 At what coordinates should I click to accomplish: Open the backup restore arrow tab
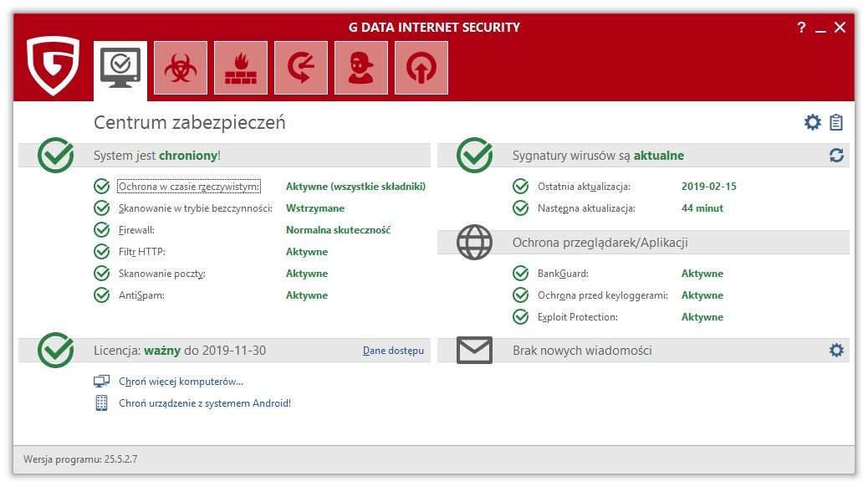[300, 68]
